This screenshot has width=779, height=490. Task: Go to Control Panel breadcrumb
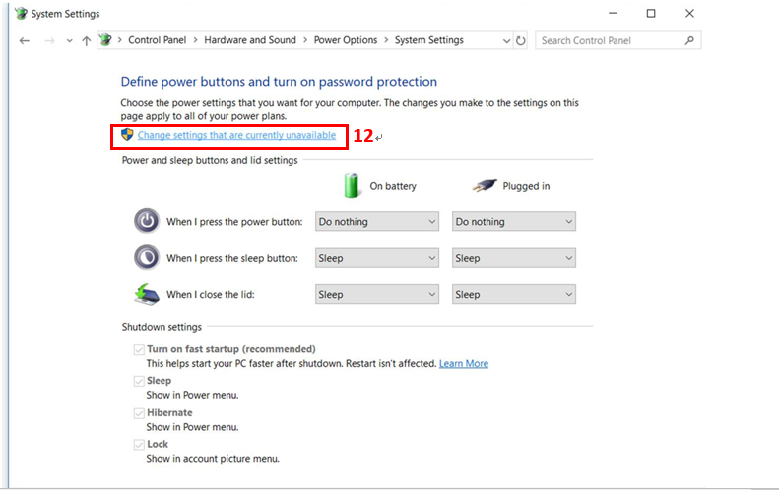click(157, 40)
